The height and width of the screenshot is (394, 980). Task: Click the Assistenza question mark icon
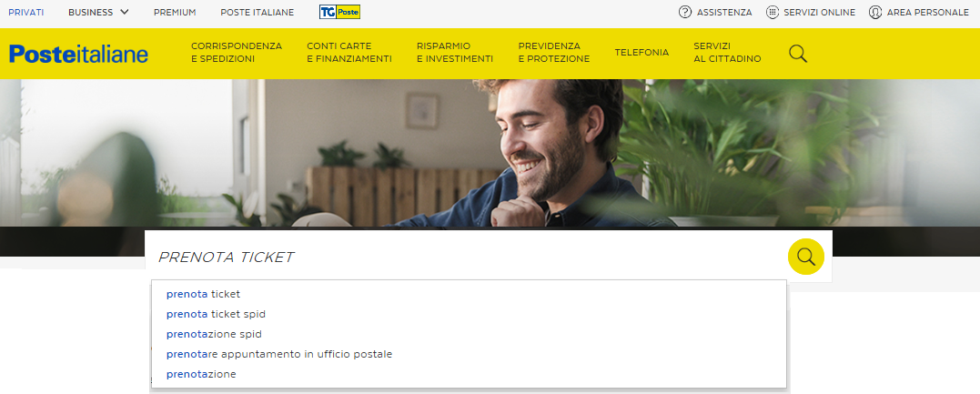pyautogui.click(x=685, y=12)
